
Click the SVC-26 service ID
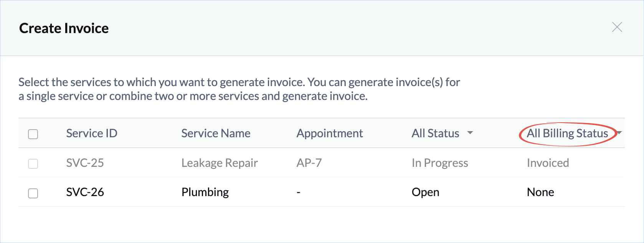85,192
